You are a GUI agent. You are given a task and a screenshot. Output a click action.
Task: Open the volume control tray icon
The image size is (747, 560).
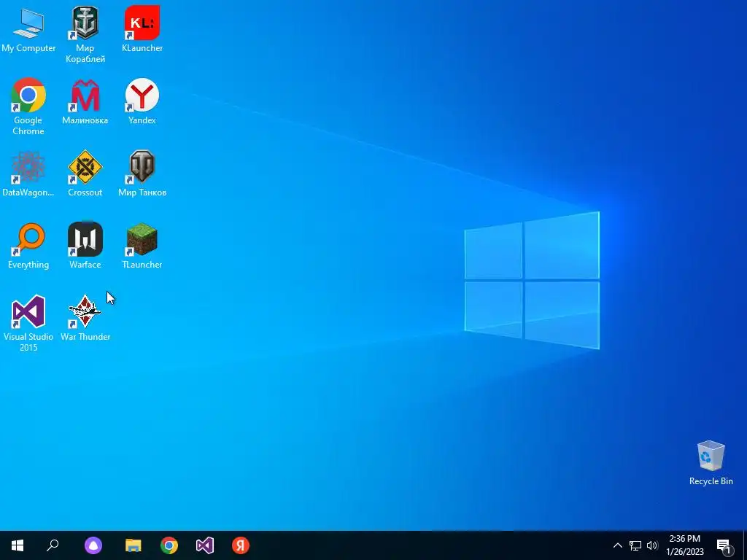[x=652, y=545]
